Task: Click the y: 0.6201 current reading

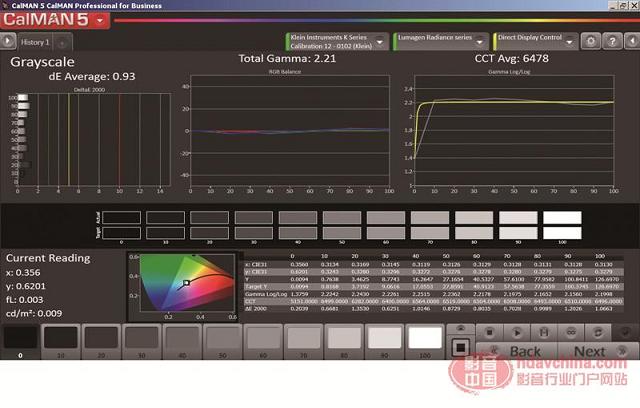Action: (26, 286)
